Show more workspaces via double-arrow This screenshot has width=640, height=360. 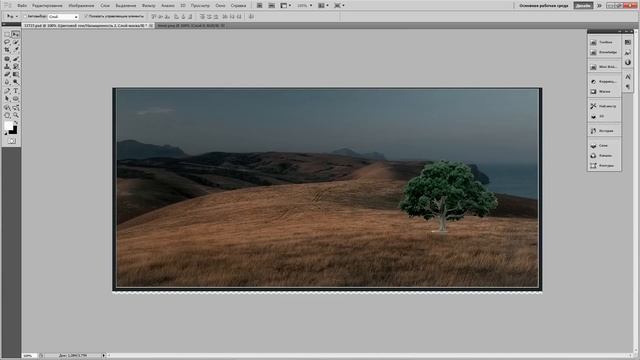(x=599, y=6)
